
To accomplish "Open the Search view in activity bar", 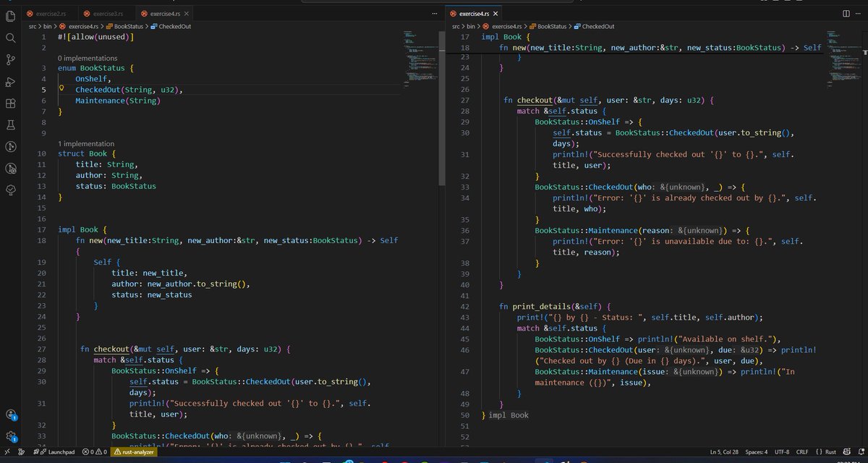I will pos(11,38).
